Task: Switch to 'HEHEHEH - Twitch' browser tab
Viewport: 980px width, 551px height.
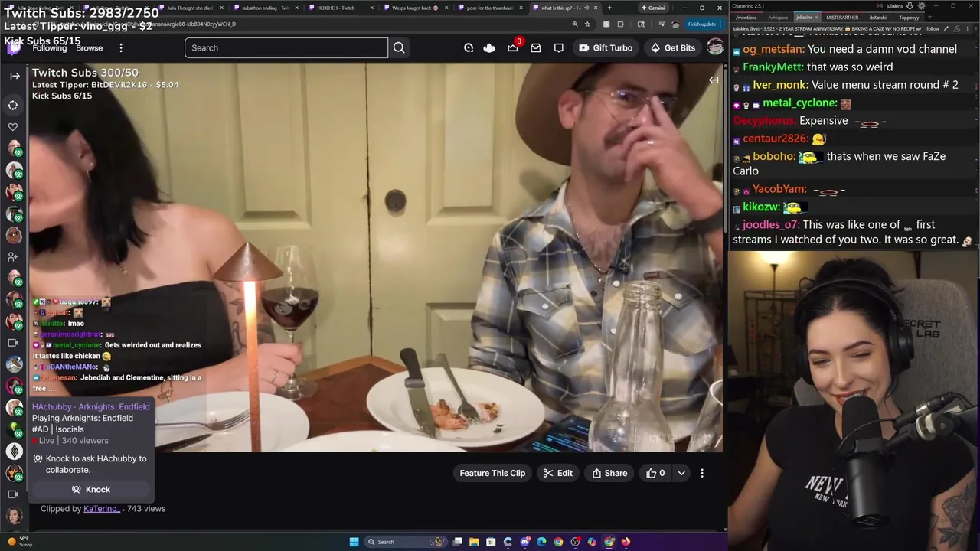Action: click(x=341, y=8)
